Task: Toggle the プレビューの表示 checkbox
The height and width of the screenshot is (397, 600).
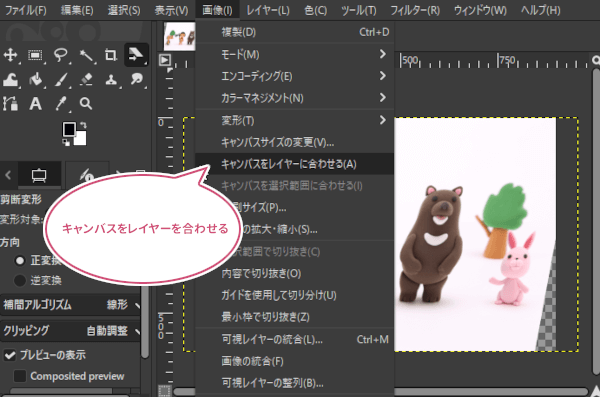Action: click(10, 355)
